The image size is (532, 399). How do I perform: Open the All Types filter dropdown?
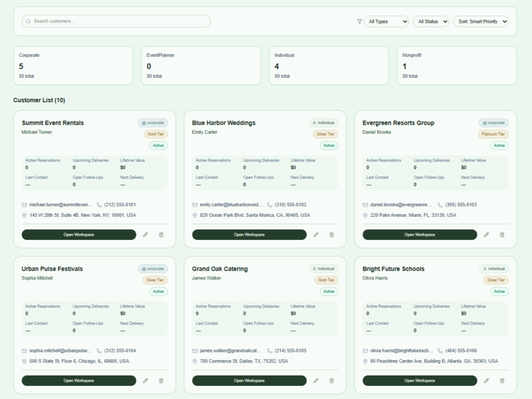tap(386, 21)
